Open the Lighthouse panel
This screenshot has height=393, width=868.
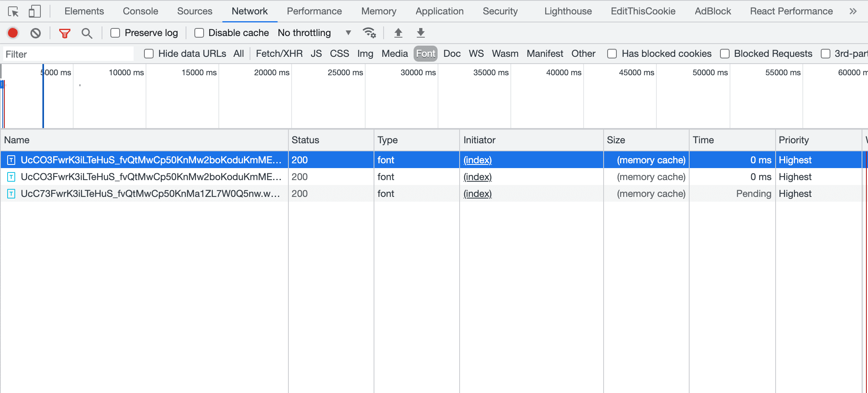pos(568,11)
